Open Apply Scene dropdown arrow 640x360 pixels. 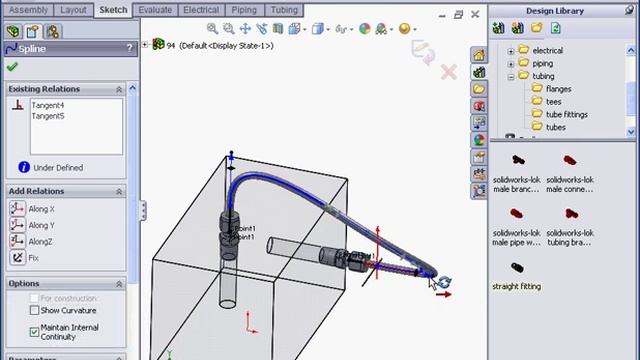(391, 29)
